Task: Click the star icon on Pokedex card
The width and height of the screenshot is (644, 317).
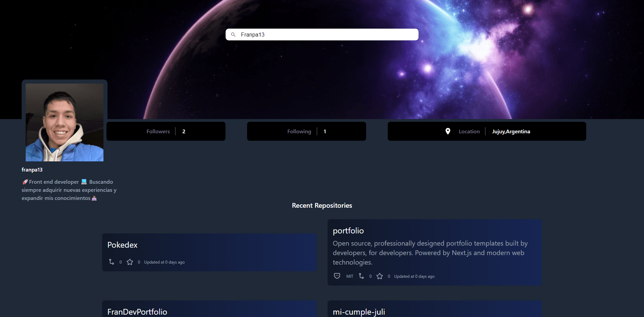Action: point(130,262)
